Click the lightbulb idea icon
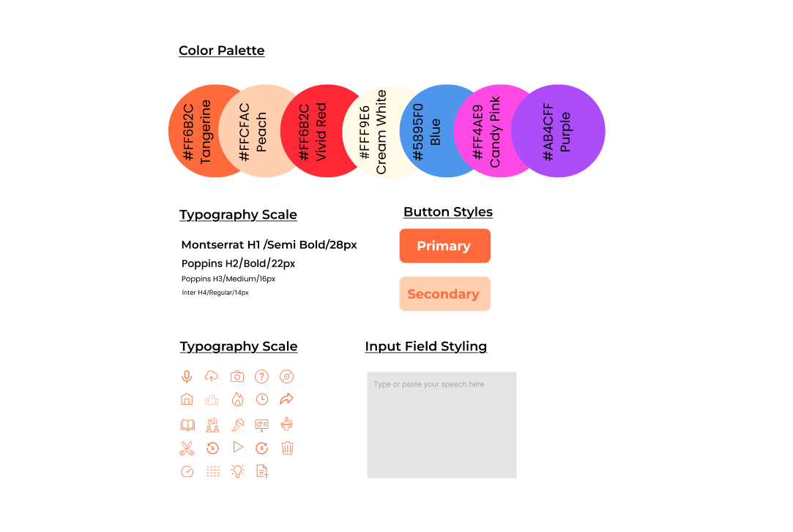The height and width of the screenshot is (532, 793). [x=237, y=471]
